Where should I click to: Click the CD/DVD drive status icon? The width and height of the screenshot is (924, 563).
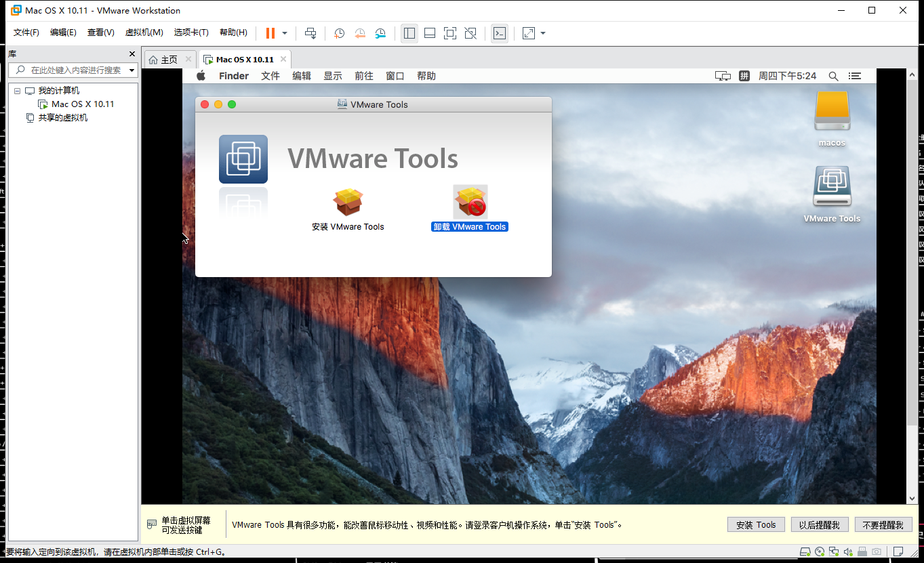(x=820, y=551)
